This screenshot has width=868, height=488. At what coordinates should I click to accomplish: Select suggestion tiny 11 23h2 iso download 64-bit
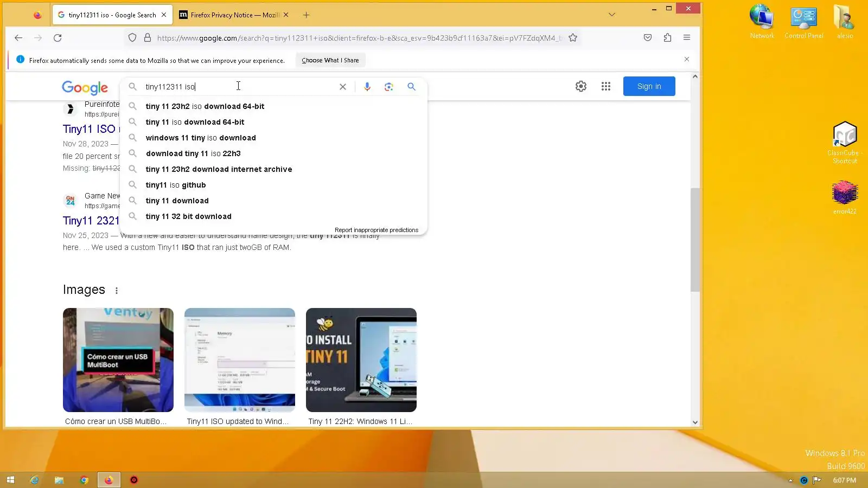coord(273,106)
